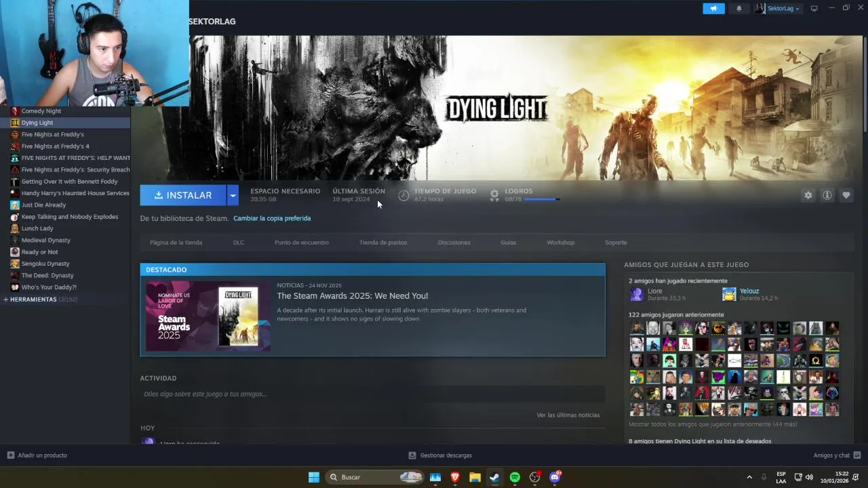The width and height of the screenshot is (868, 488).
Task: Open the install options dropdown arrow
Action: click(x=233, y=195)
